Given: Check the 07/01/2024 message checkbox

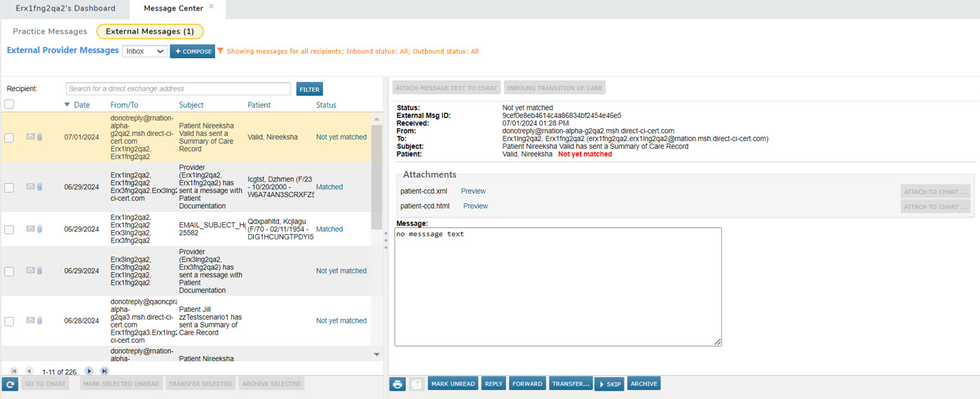Looking at the screenshot, I should pyautogui.click(x=9, y=138).
